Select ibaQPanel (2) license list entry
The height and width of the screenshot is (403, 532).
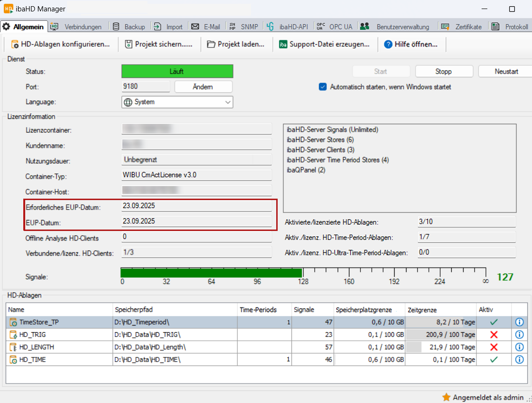coord(306,170)
